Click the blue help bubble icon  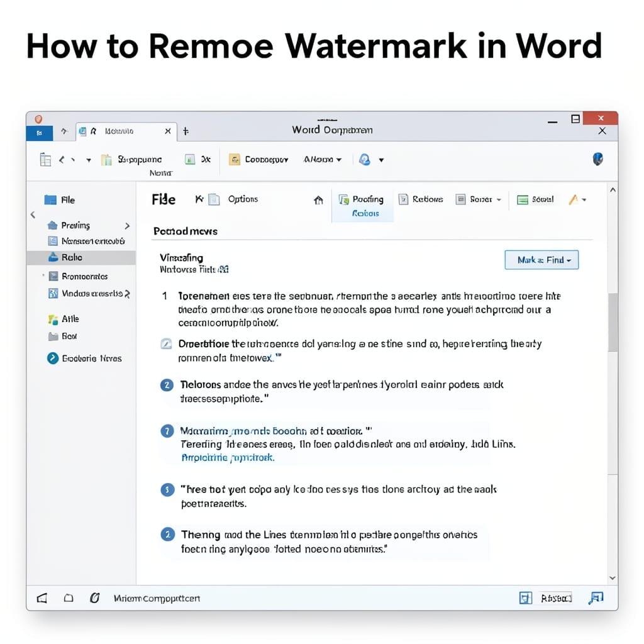tap(364, 159)
